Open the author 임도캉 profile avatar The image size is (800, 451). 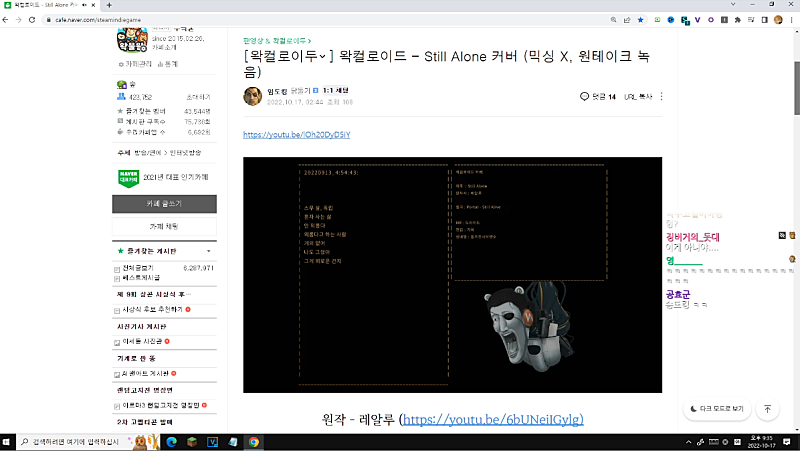pos(253,96)
